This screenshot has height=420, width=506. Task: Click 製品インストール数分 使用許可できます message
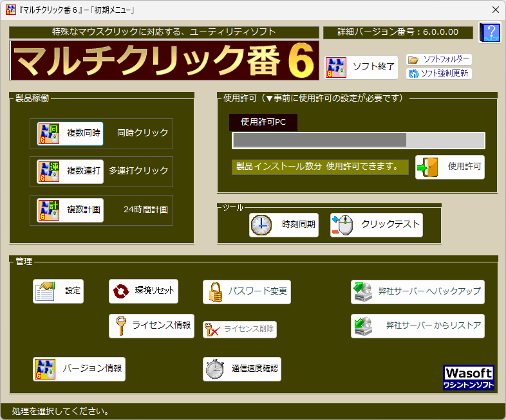(320, 167)
